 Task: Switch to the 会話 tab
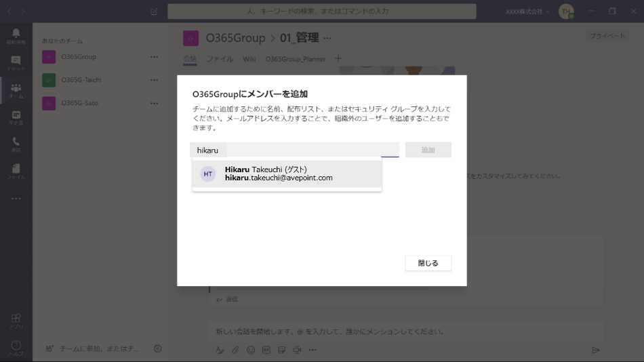(x=190, y=59)
